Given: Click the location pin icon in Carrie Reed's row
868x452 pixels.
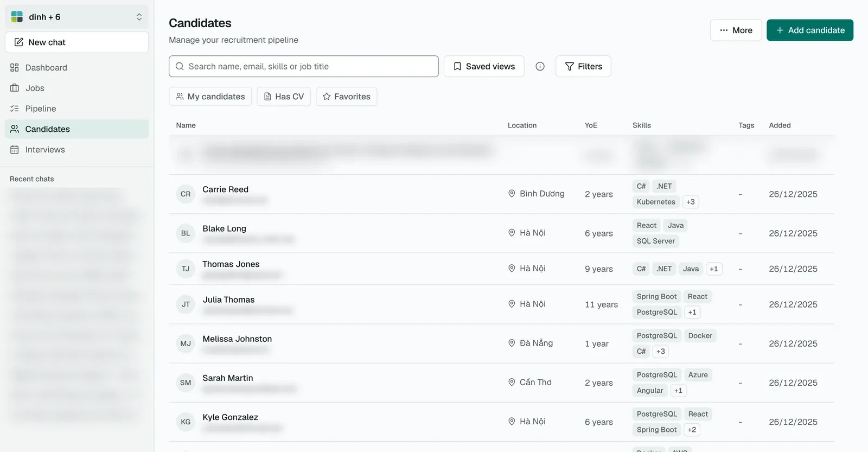Looking at the screenshot, I should tap(512, 194).
